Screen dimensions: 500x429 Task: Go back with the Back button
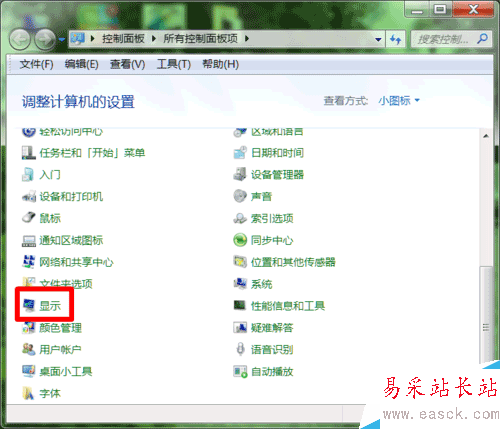point(20,39)
